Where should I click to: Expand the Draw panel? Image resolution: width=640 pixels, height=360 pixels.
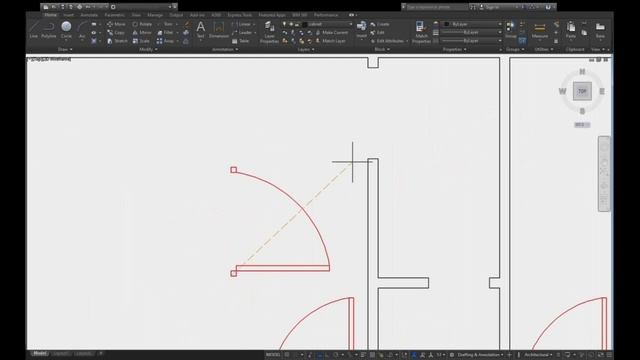pyautogui.click(x=65, y=49)
